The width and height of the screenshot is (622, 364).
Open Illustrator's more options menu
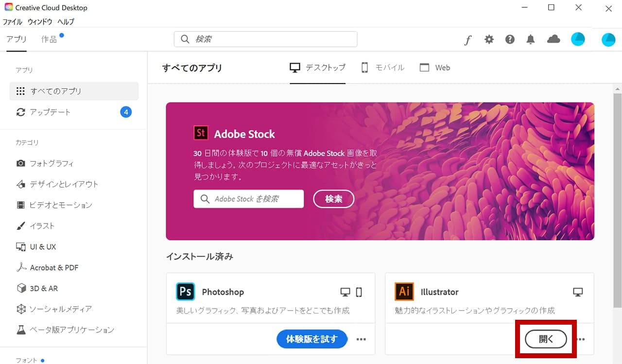click(581, 339)
